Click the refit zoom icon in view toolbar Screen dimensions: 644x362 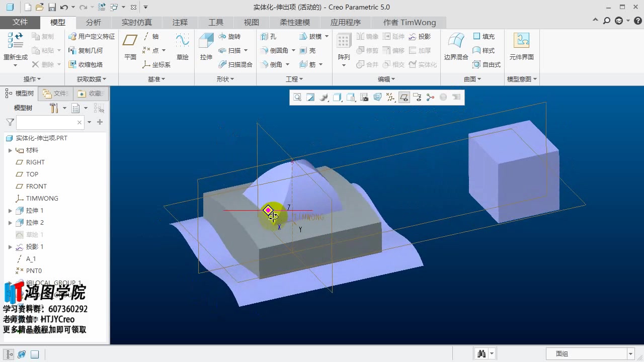click(x=297, y=98)
